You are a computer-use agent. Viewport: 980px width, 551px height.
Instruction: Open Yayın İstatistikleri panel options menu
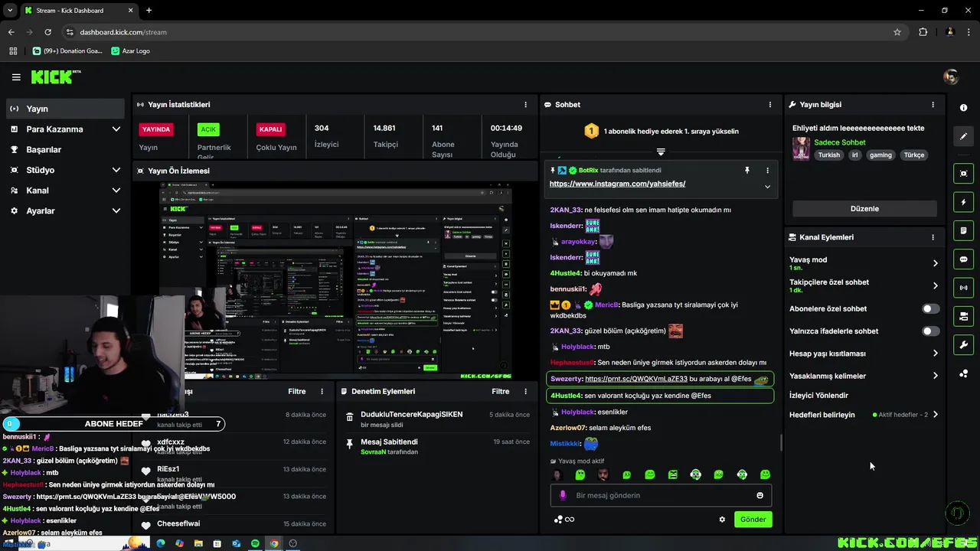(x=525, y=104)
